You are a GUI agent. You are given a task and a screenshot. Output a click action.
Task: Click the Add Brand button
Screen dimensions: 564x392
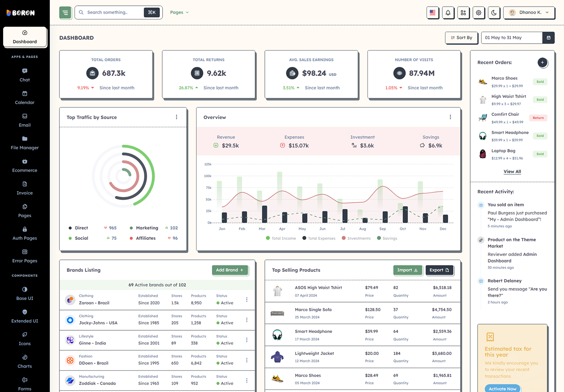(230, 270)
